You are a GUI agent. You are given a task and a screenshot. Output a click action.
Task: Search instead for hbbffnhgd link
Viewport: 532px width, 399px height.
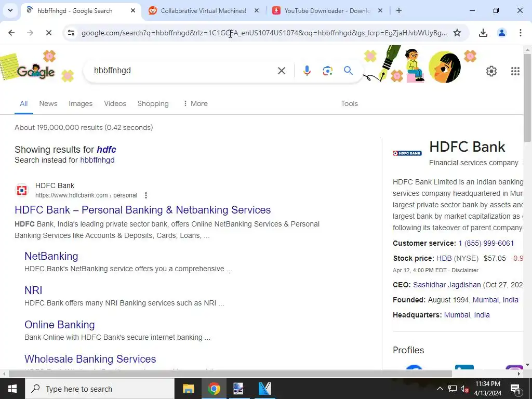point(97,160)
